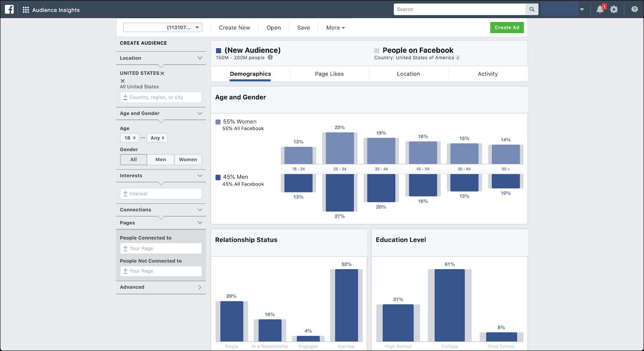The width and height of the screenshot is (644, 351).
Task: Click the 45% Men legend swatch
Action: 218,178
